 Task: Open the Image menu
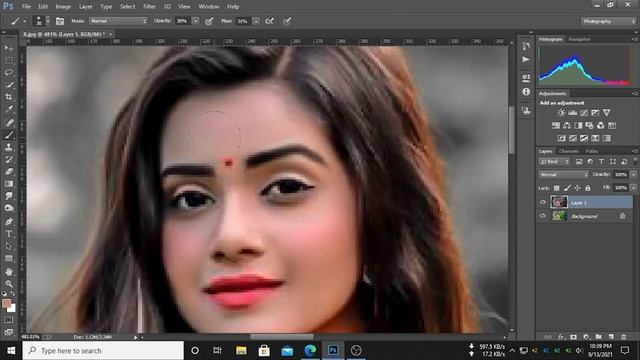63,7
